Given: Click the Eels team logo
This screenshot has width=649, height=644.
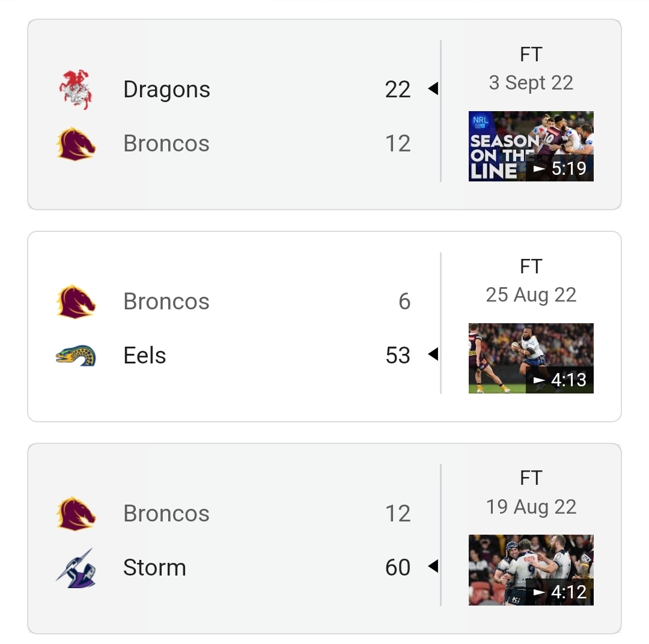Looking at the screenshot, I should 75,356.
